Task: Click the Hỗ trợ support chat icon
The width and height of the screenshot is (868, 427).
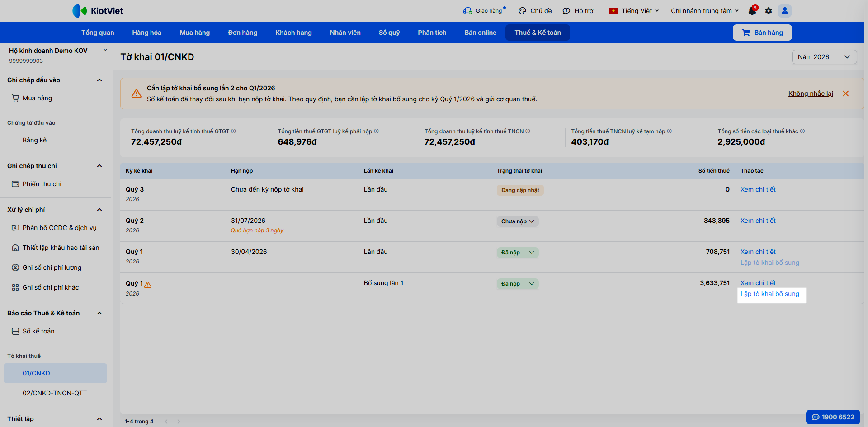Action: [566, 11]
